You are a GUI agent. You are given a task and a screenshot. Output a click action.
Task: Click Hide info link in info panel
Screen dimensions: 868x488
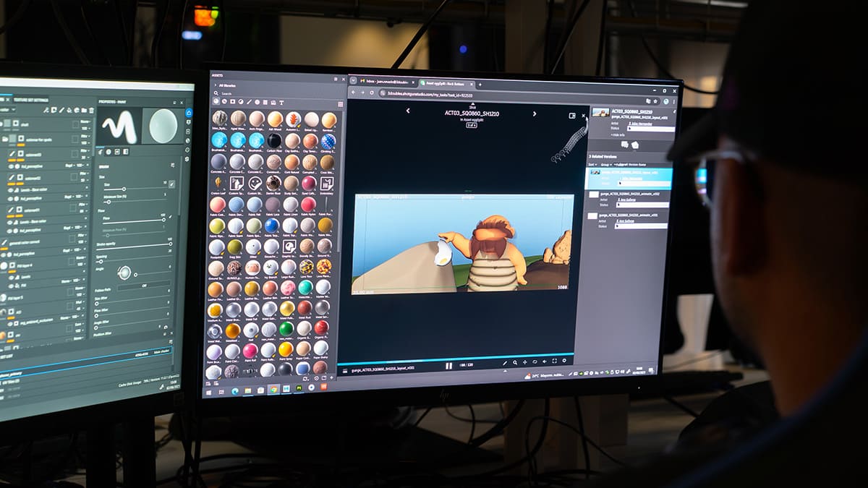pyautogui.click(x=617, y=135)
